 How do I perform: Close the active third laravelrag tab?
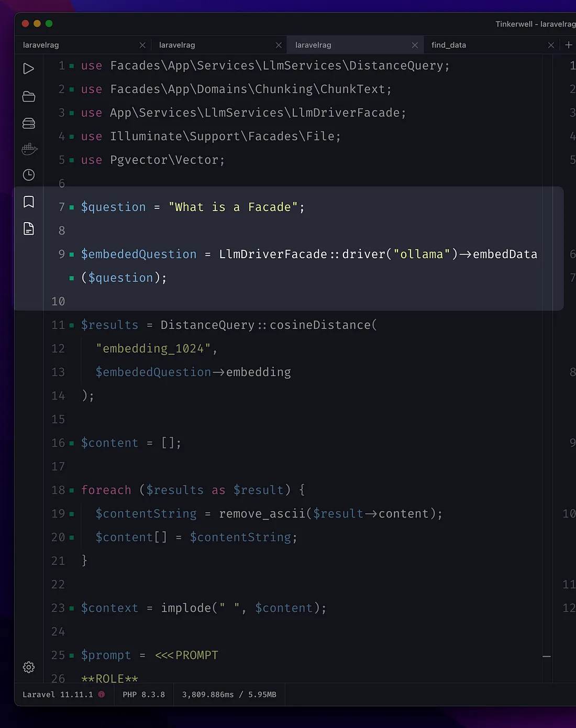(415, 45)
